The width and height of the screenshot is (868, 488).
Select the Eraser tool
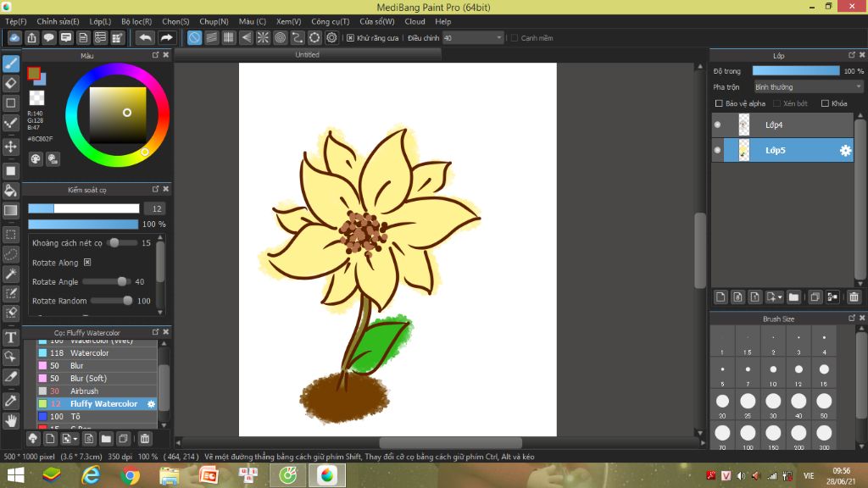coord(11,84)
